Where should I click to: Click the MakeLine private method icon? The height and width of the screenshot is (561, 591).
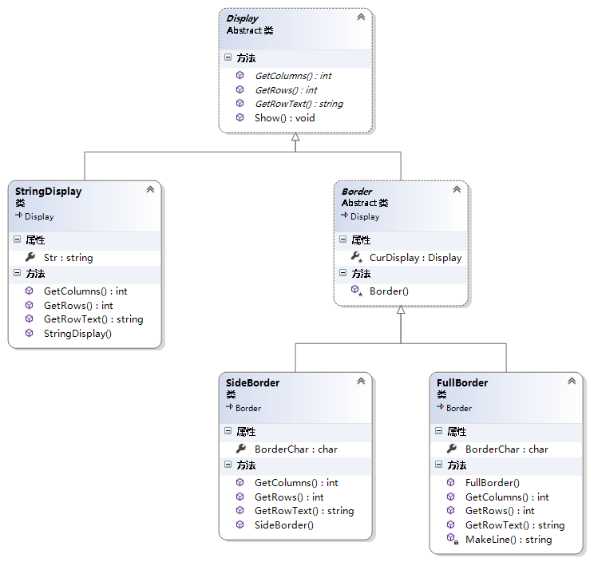[x=452, y=539]
